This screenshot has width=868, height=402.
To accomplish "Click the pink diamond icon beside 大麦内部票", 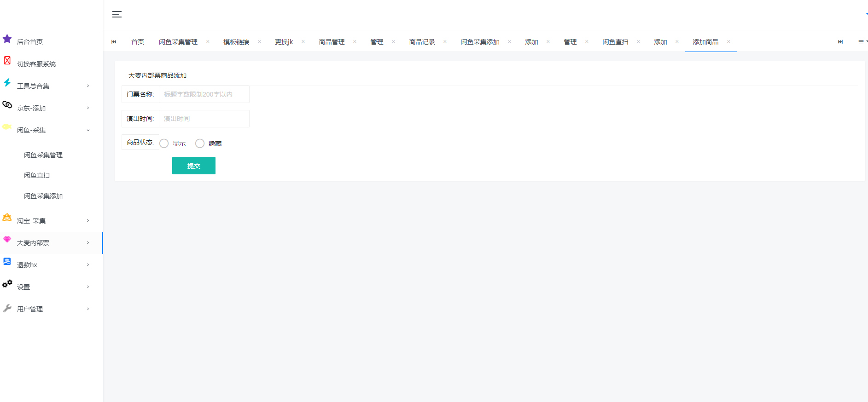I will point(7,239).
